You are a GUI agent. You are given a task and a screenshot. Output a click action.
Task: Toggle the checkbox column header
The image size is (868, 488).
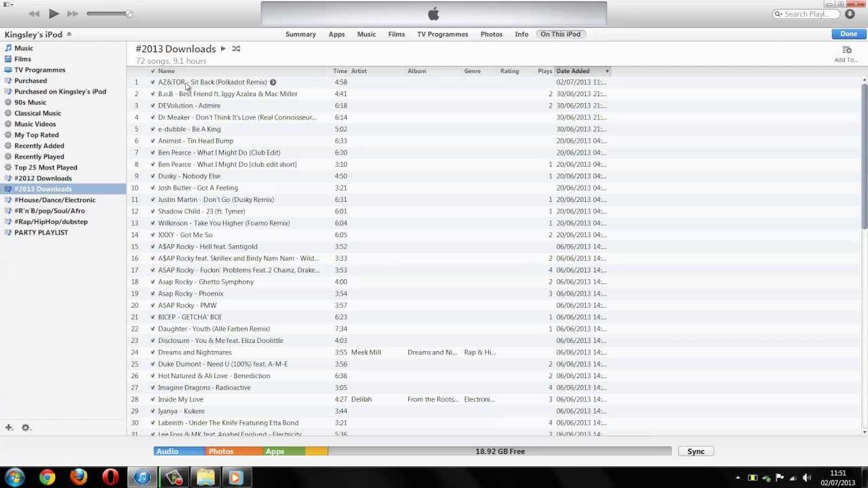coord(152,71)
